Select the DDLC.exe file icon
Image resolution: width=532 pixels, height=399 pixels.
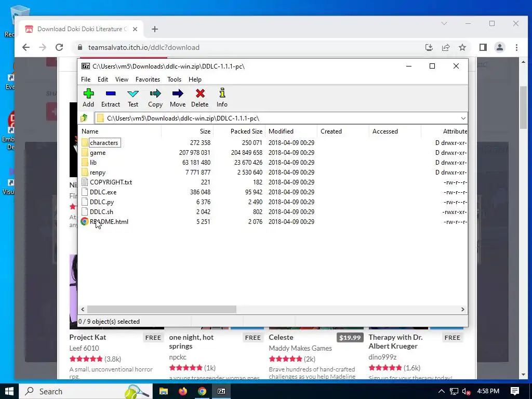pyautogui.click(x=85, y=192)
